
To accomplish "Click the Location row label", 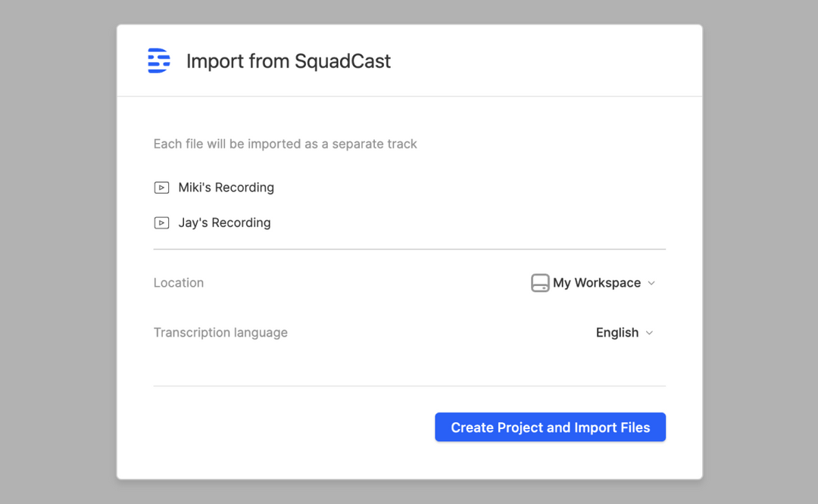I will (x=179, y=282).
